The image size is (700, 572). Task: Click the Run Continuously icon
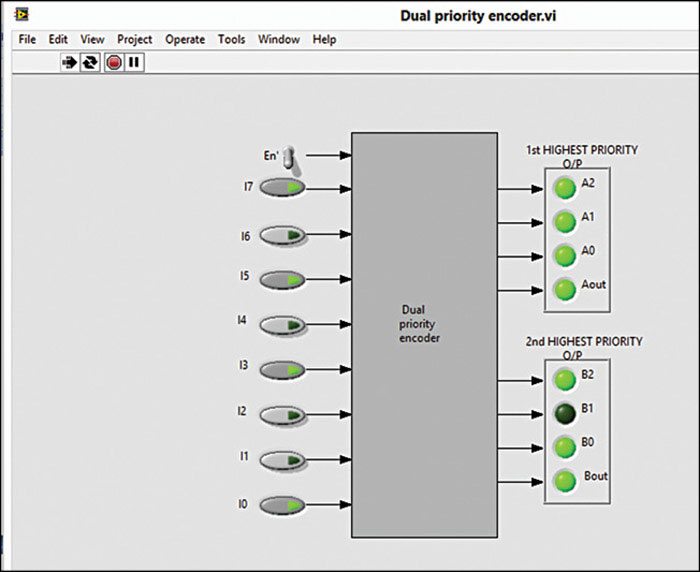(x=91, y=62)
